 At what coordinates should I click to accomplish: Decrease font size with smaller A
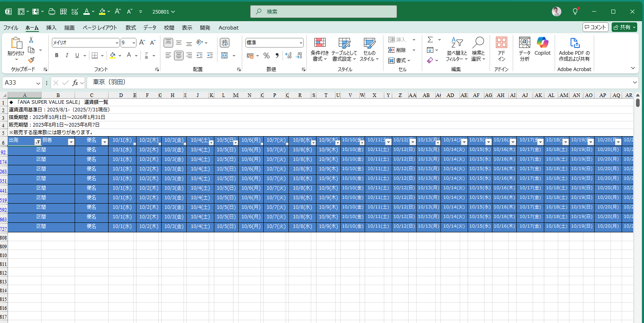pyautogui.click(x=152, y=42)
